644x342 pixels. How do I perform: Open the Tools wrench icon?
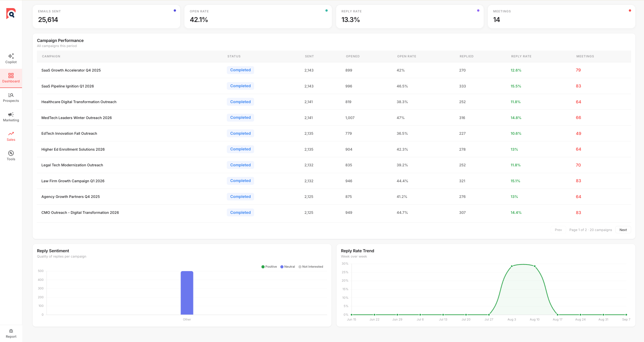(11, 153)
